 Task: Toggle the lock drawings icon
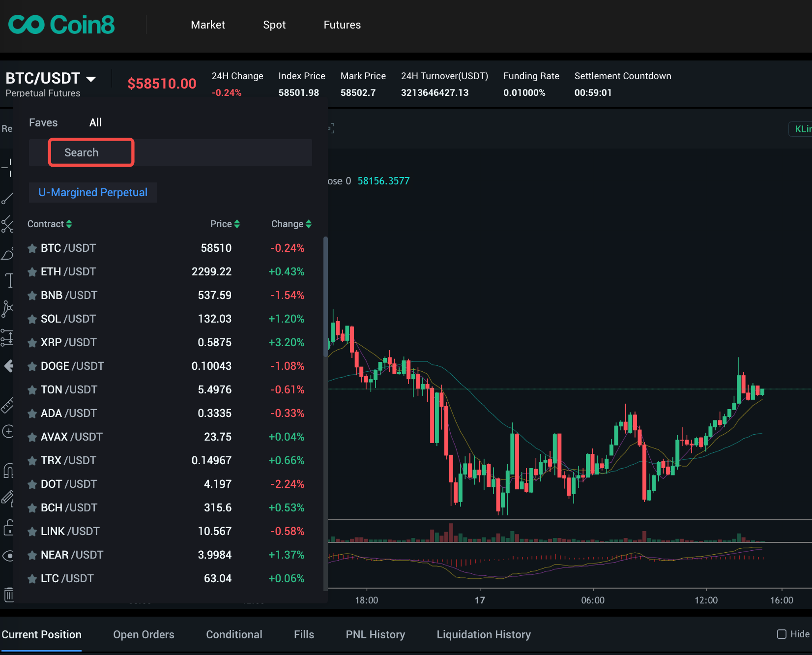[8, 528]
